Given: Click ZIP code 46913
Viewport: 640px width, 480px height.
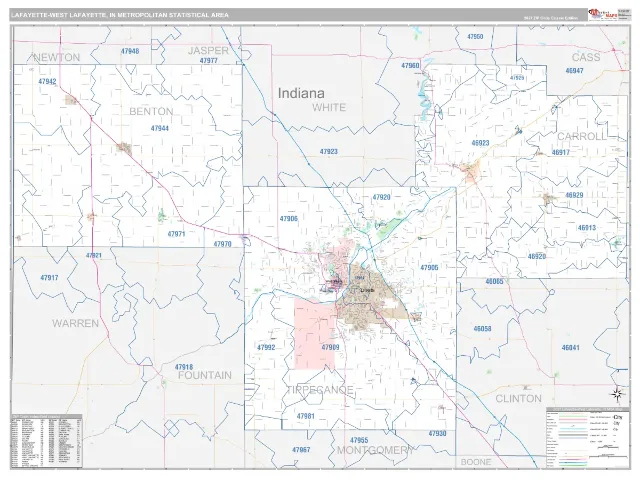Looking at the screenshot, I should click(x=587, y=228).
